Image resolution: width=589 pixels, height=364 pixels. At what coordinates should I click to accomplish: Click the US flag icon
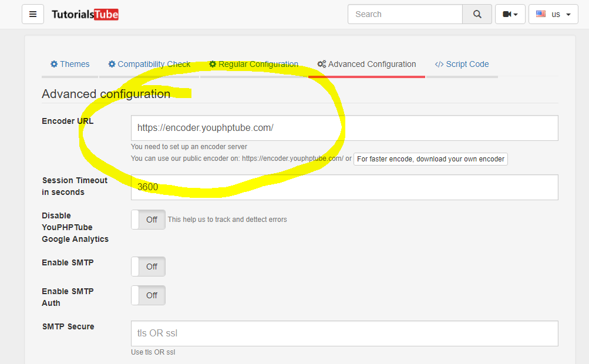[540, 14]
